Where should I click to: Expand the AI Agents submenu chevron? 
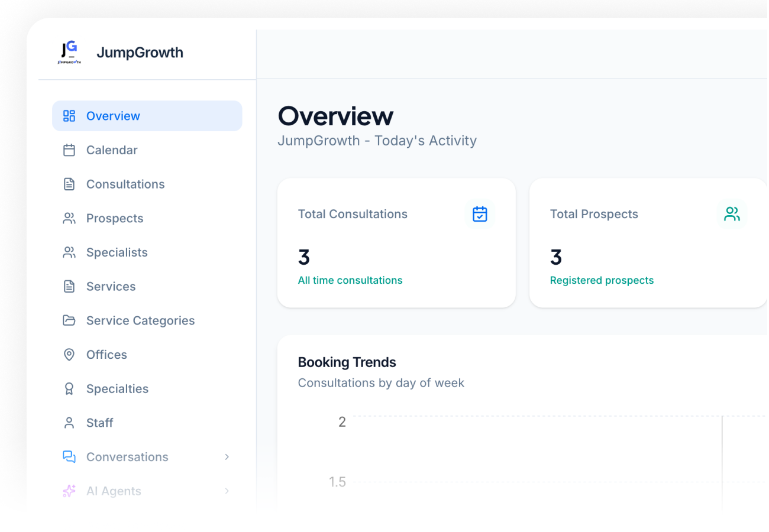point(227,491)
